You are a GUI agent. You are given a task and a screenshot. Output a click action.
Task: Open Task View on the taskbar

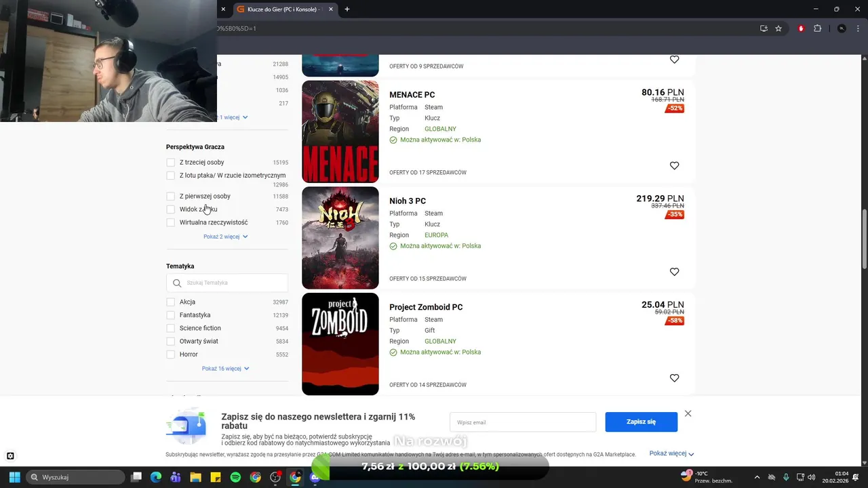point(136,477)
